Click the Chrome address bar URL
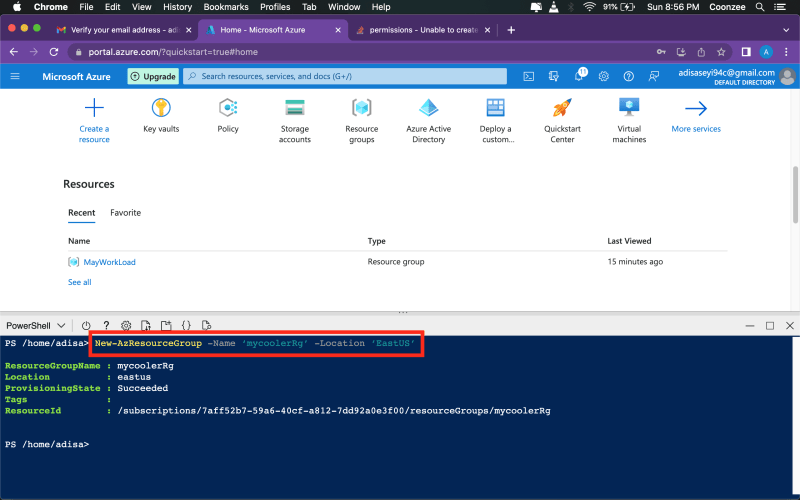800x500 pixels. tap(173, 52)
